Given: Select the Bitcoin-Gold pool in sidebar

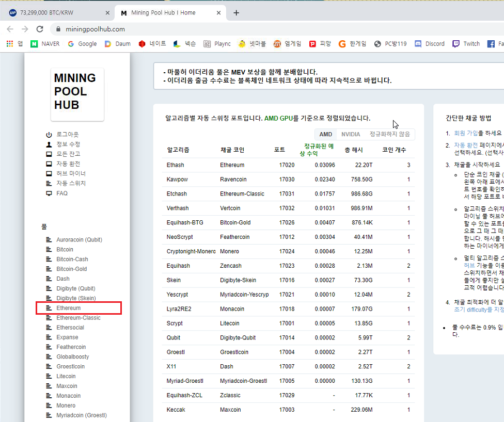Looking at the screenshot, I should tap(72, 269).
